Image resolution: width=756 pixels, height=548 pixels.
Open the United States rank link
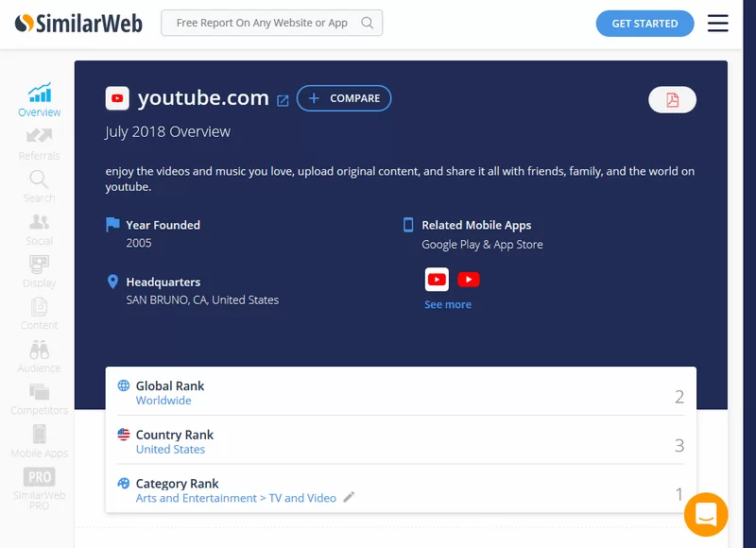(170, 449)
